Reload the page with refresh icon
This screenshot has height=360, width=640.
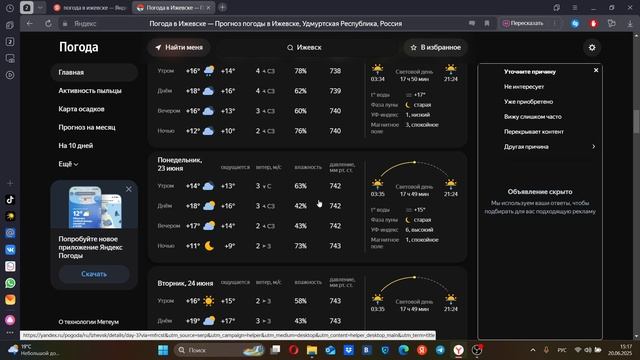48,24
